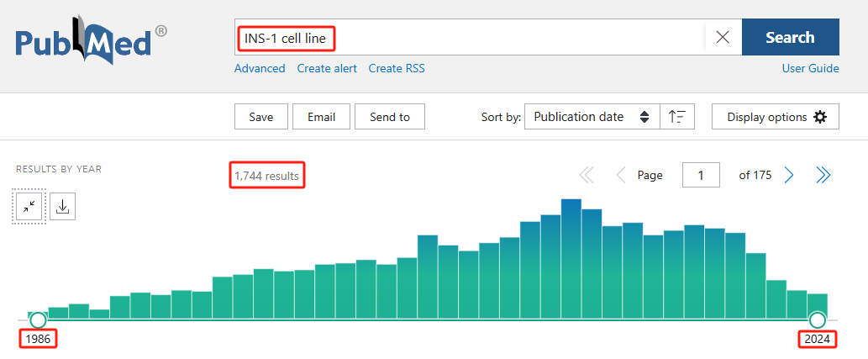The width and height of the screenshot is (868, 359).
Task: Click the Search button
Action: point(791,37)
